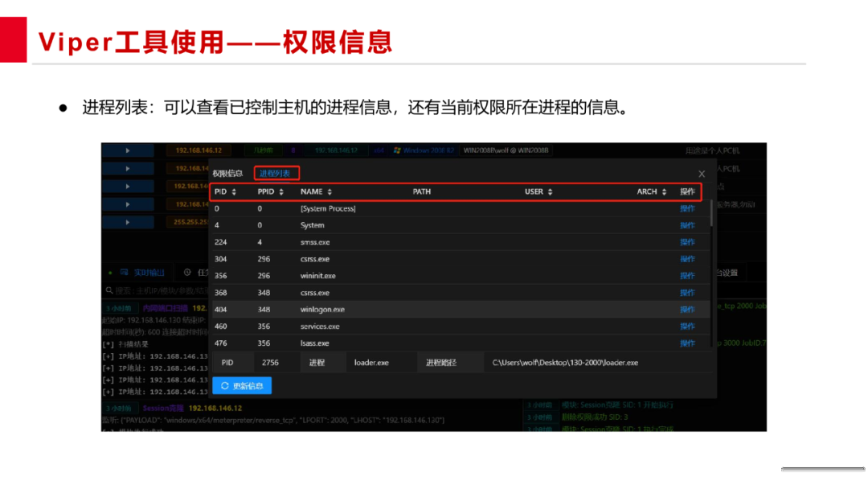Click the 192.168.146.12 orange IP tag
The height and width of the screenshot is (489, 868).
click(x=199, y=150)
